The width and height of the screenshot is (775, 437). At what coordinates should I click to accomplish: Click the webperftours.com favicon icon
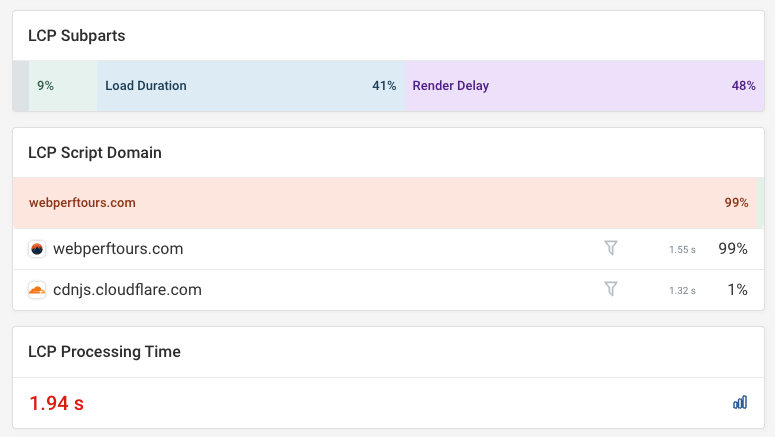click(37, 249)
